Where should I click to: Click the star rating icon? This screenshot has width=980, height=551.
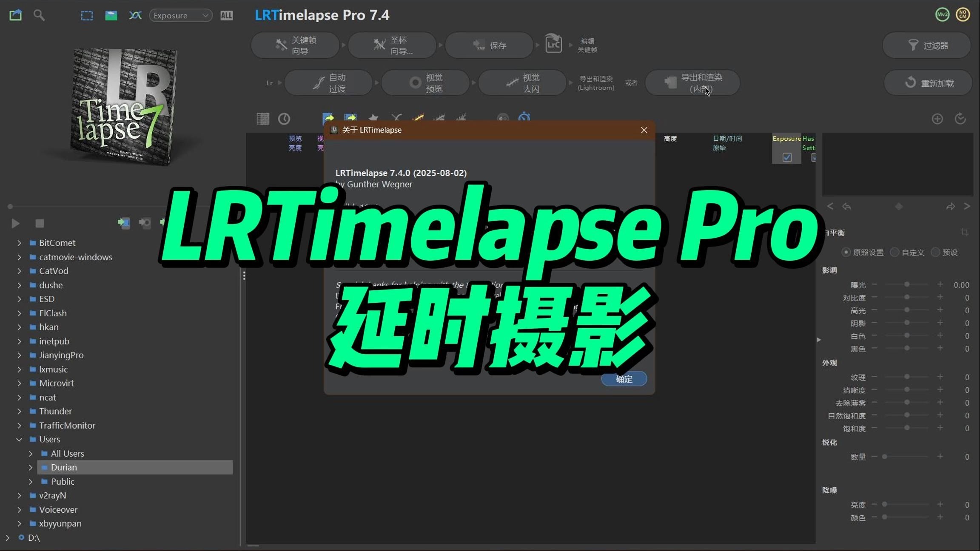point(373,118)
